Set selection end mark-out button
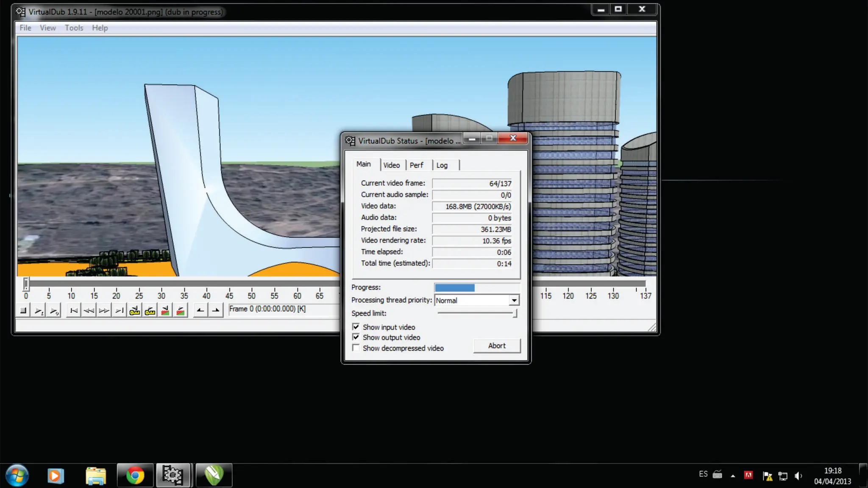This screenshot has width=868, height=488. pyautogui.click(x=216, y=311)
